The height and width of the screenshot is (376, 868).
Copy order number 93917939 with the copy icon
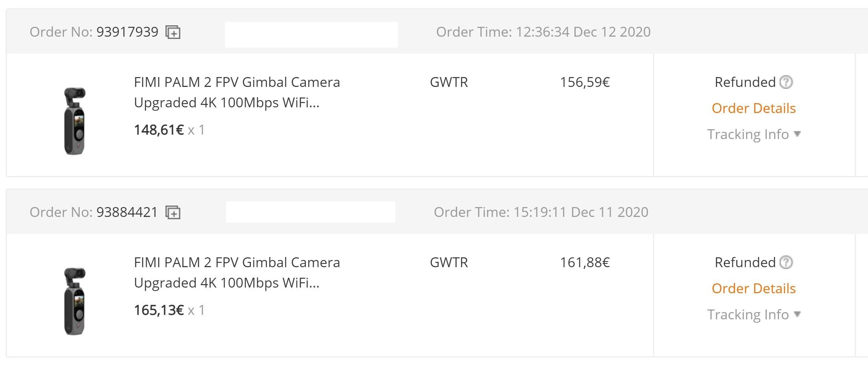173,32
